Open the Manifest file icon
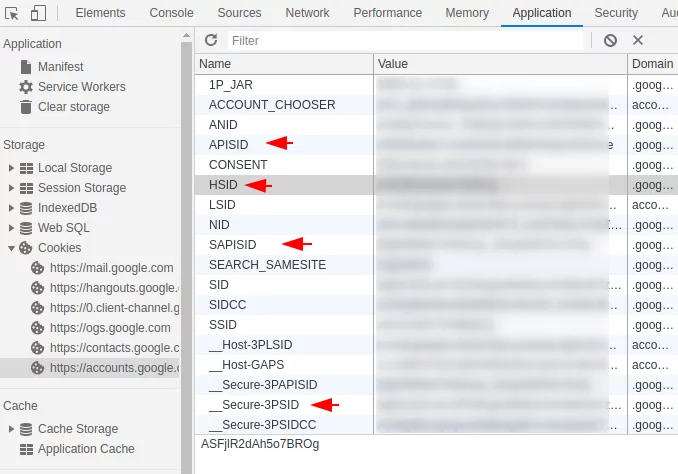This screenshot has height=474, width=678. click(26, 67)
